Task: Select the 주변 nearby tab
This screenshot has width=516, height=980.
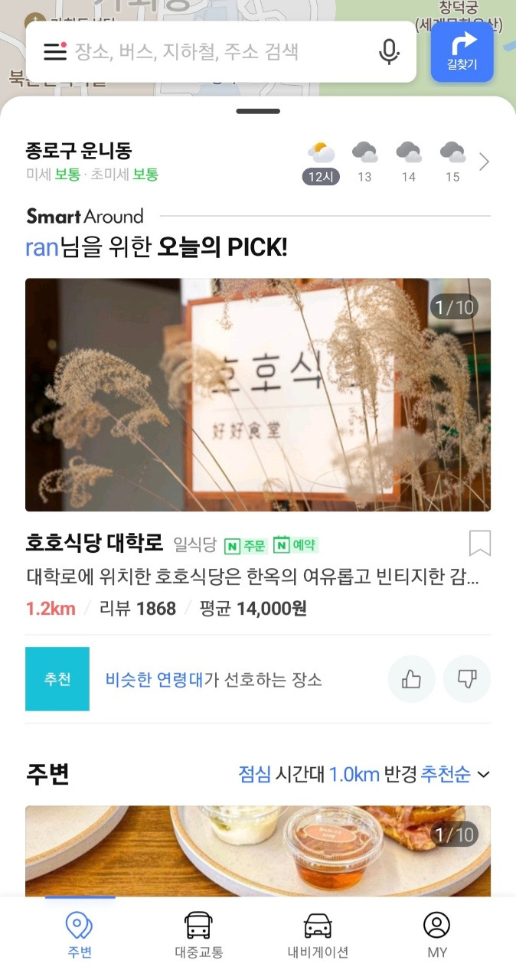Action: pyautogui.click(x=80, y=936)
